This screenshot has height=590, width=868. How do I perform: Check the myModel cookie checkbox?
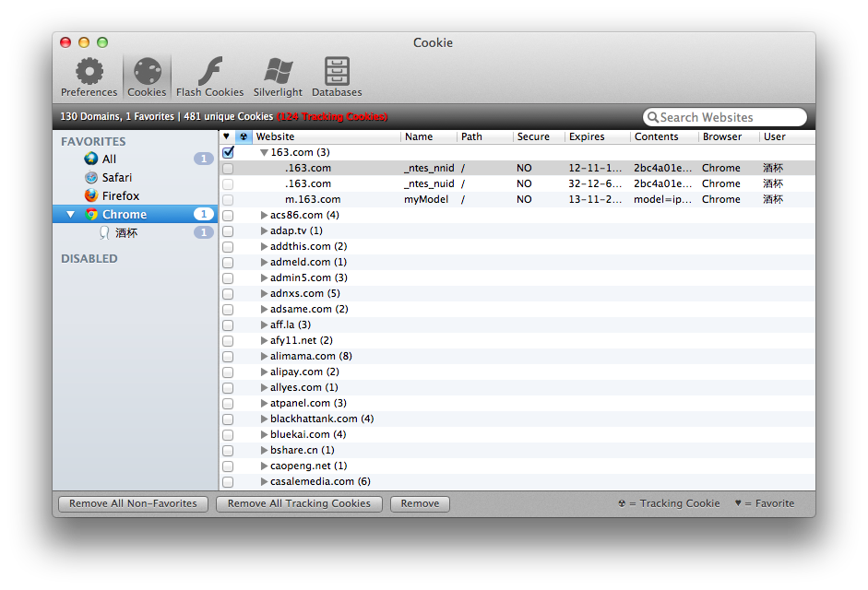tap(228, 200)
